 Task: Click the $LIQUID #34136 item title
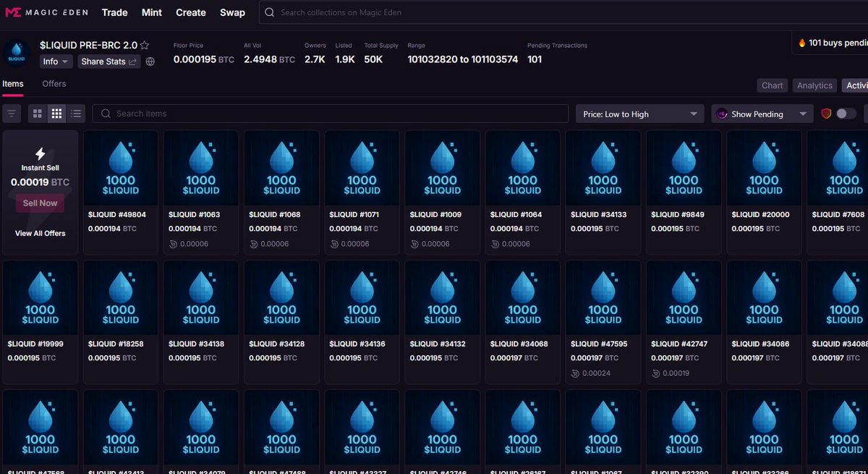(x=357, y=344)
